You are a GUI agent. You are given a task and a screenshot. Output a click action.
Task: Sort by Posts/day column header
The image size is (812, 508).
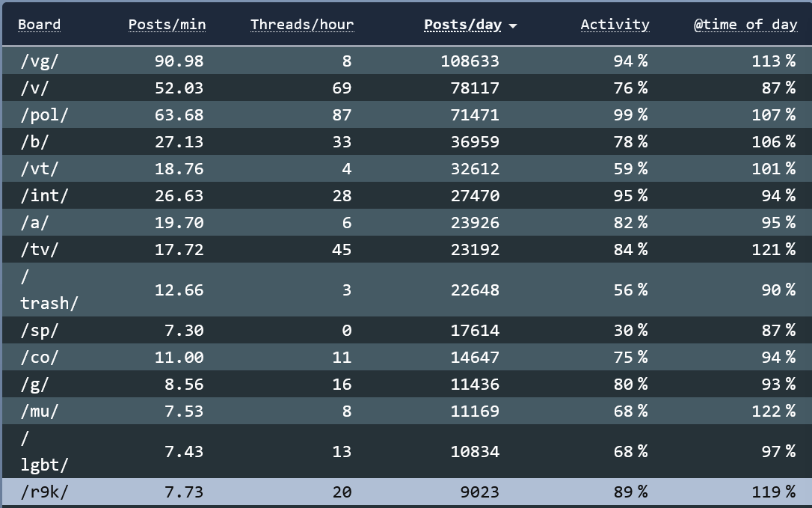pyautogui.click(x=463, y=25)
